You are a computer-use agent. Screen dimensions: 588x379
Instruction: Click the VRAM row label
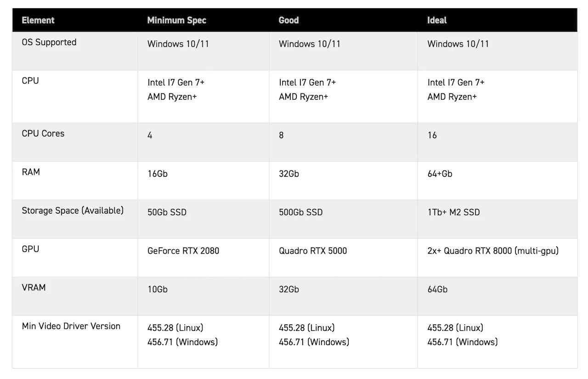[34, 288]
